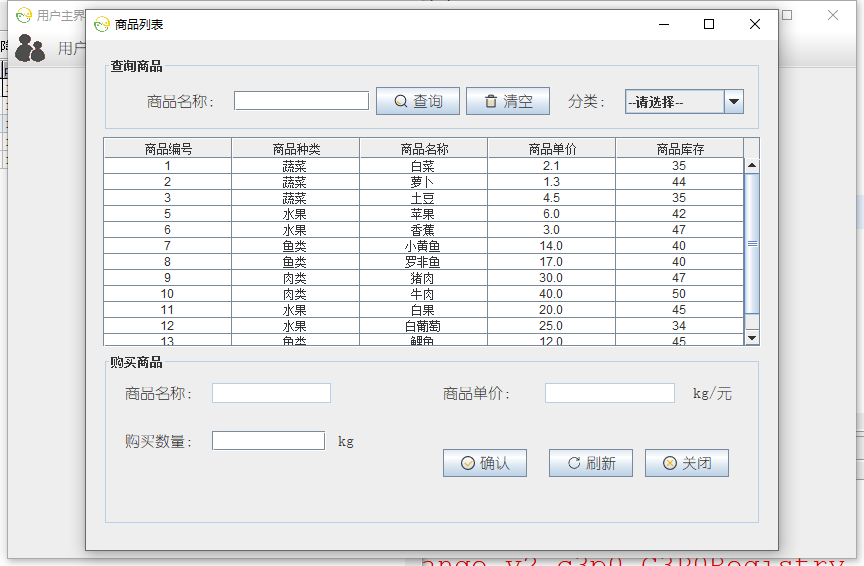Click the dropdown arrow beside --请选择--
This screenshot has height=566, width=864.
pos(733,102)
